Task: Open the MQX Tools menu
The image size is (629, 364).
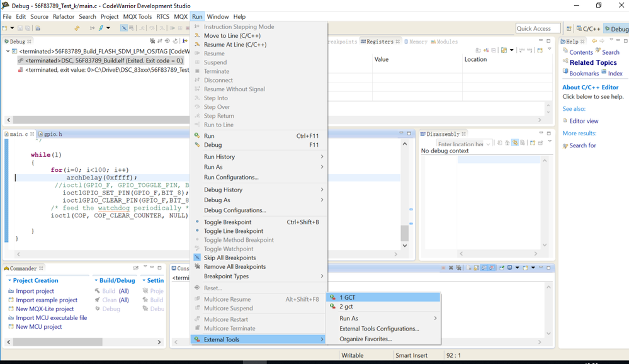Action: (137, 16)
